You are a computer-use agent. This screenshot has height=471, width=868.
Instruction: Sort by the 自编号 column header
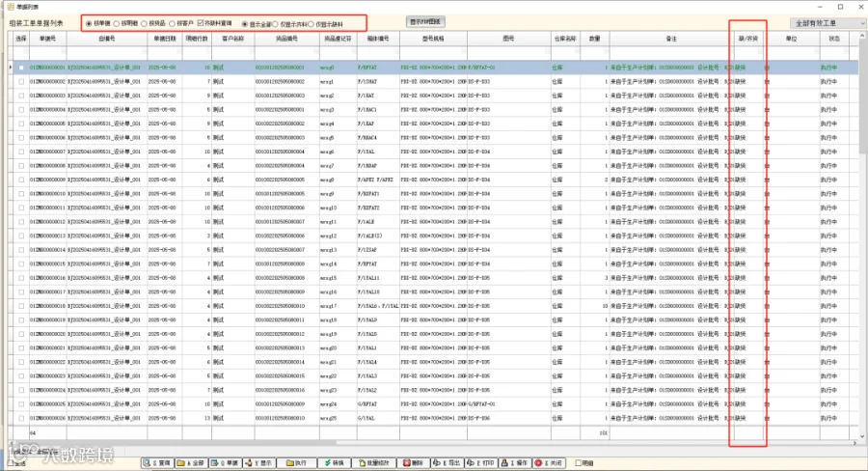point(107,39)
